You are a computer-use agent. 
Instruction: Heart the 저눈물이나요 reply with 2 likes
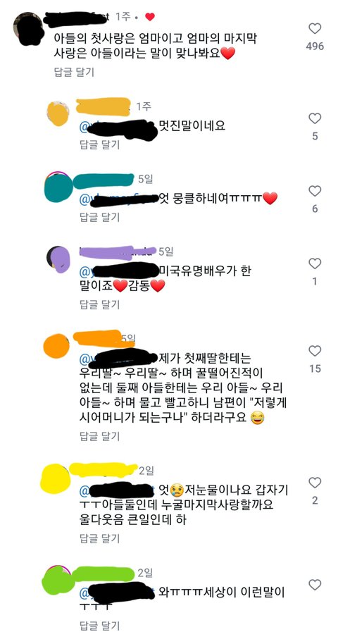[315, 483]
